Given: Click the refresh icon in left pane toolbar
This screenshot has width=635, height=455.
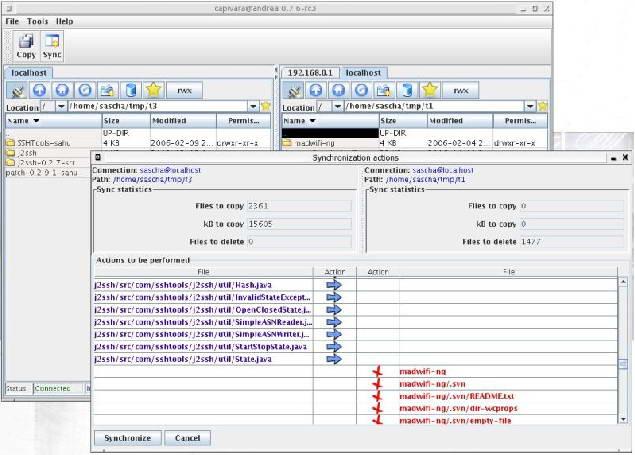Looking at the screenshot, I should [x=85, y=90].
